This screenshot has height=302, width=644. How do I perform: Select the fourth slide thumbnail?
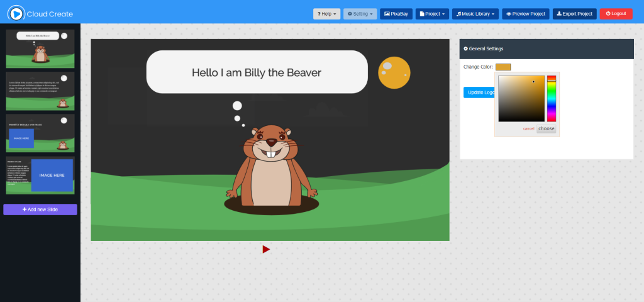pyautogui.click(x=40, y=175)
